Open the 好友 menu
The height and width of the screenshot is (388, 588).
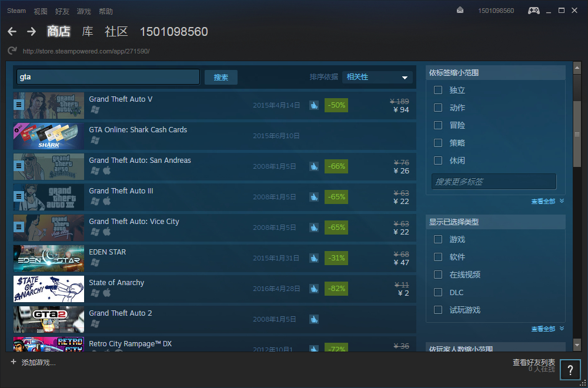pos(62,11)
